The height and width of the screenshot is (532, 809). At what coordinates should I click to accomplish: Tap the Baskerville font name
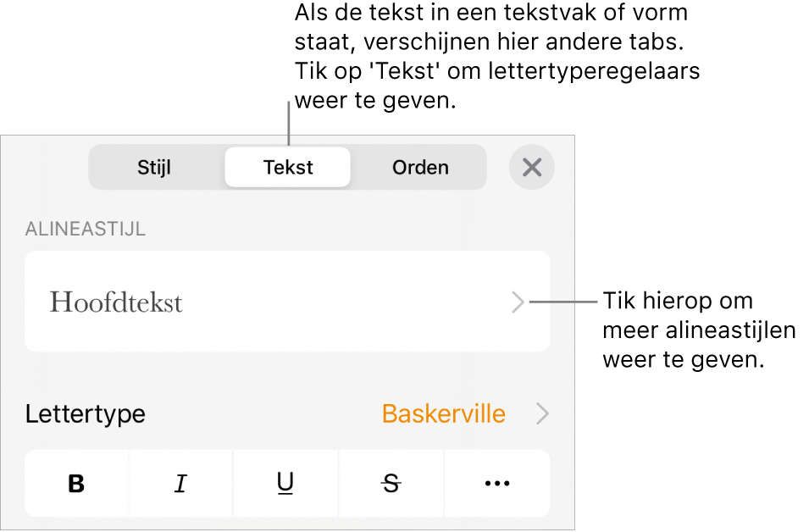coord(443,414)
